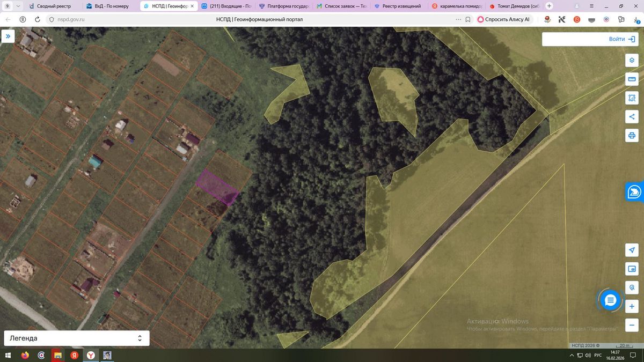644x362 pixels.
Task: Open a new browser tab
Action: 549,6
